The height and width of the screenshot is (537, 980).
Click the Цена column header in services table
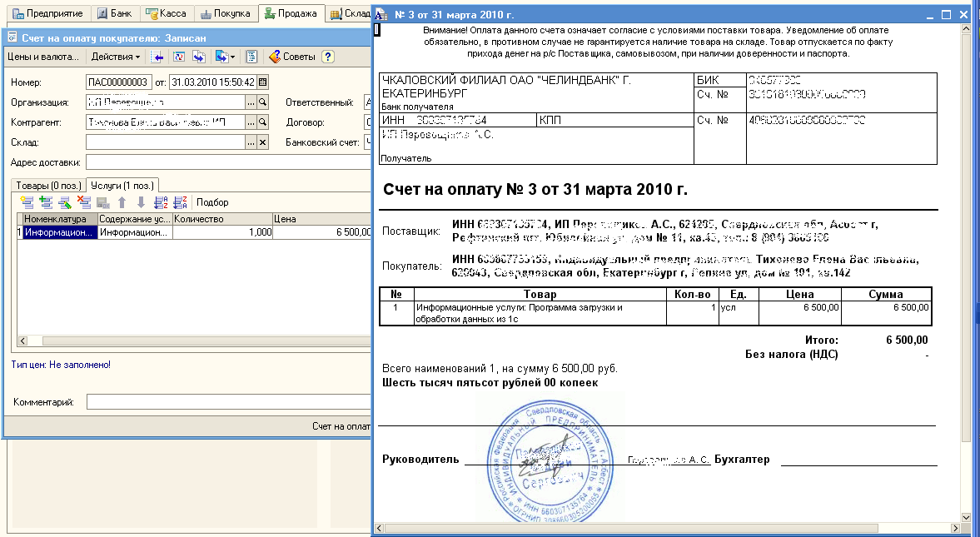pyautogui.click(x=322, y=219)
